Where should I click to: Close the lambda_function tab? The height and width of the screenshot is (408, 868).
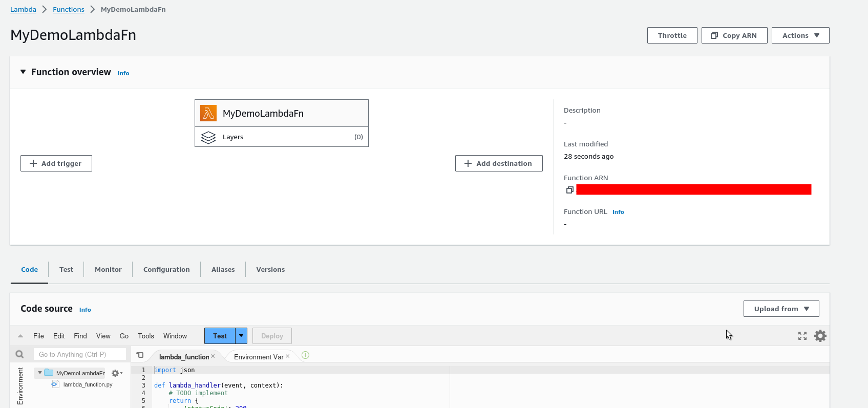pyautogui.click(x=213, y=356)
